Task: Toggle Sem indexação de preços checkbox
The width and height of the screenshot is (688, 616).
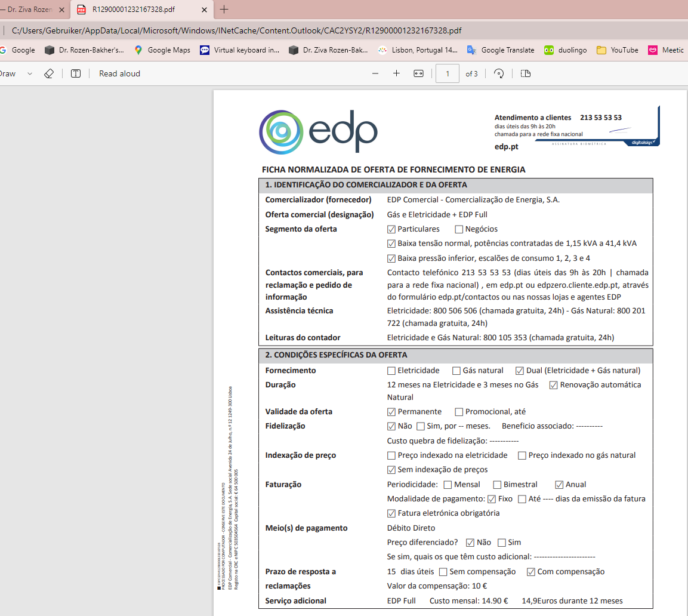Action: [x=391, y=470]
